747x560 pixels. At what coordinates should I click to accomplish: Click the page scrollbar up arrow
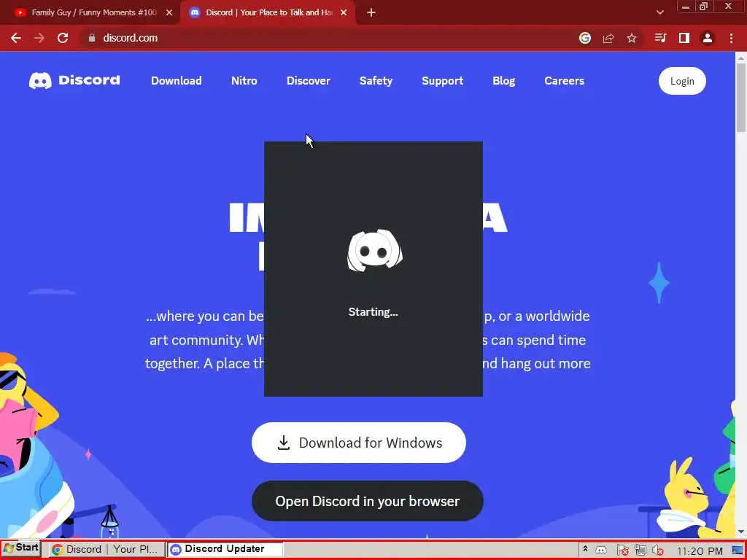pyautogui.click(x=741, y=58)
